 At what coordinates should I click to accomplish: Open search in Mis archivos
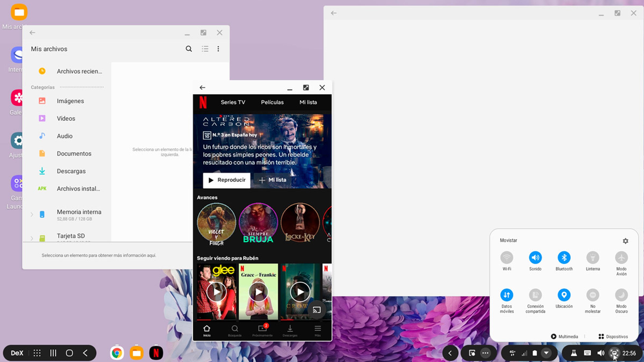189,49
